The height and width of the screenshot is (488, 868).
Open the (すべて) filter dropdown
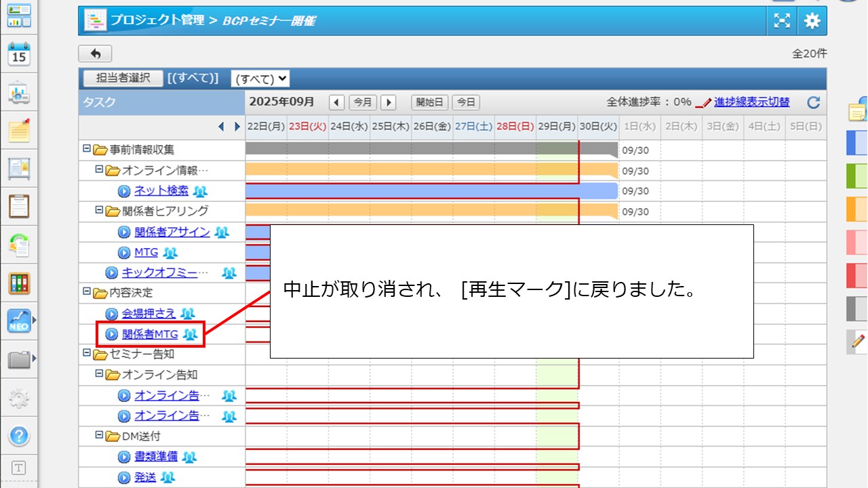260,79
